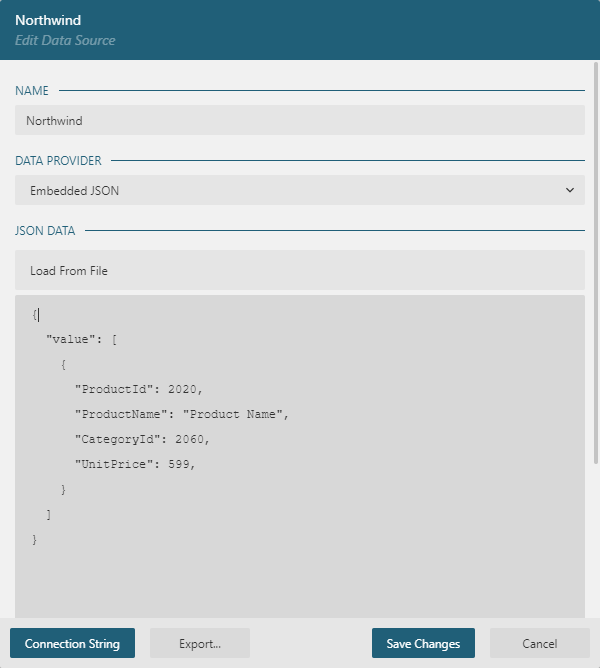The height and width of the screenshot is (668, 600).
Task: Click the final closing brace in JSON
Action: pyautogui.click(x=35, y=539)
